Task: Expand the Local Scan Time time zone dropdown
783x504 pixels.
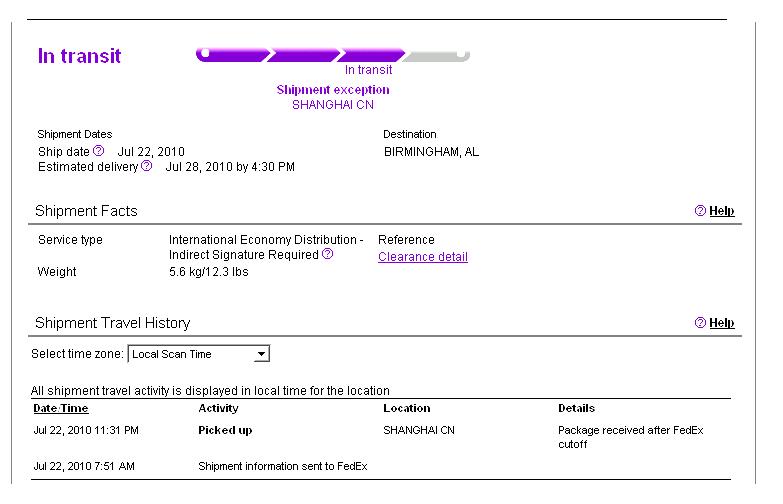Action: click(x=261, y=354)
